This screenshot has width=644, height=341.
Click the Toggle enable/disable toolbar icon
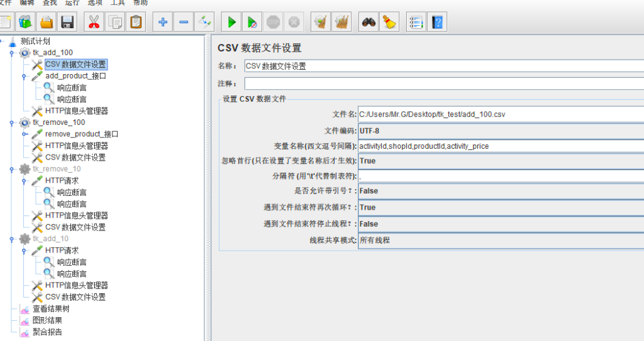pyautogui.click(x=204, y=22)
